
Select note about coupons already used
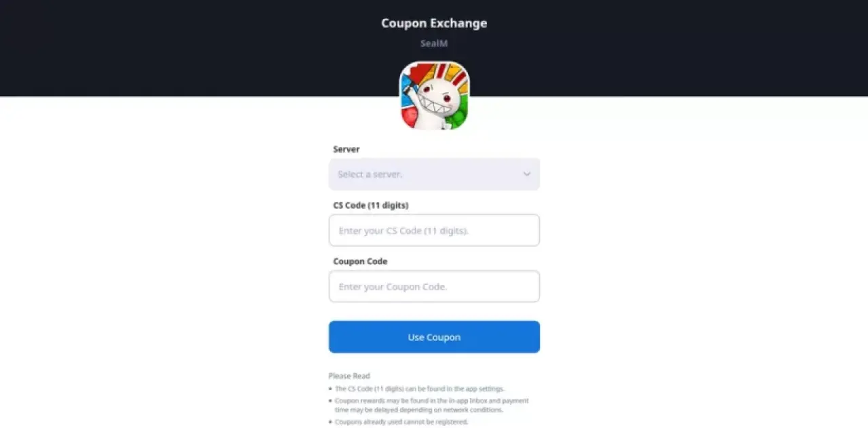401,422
